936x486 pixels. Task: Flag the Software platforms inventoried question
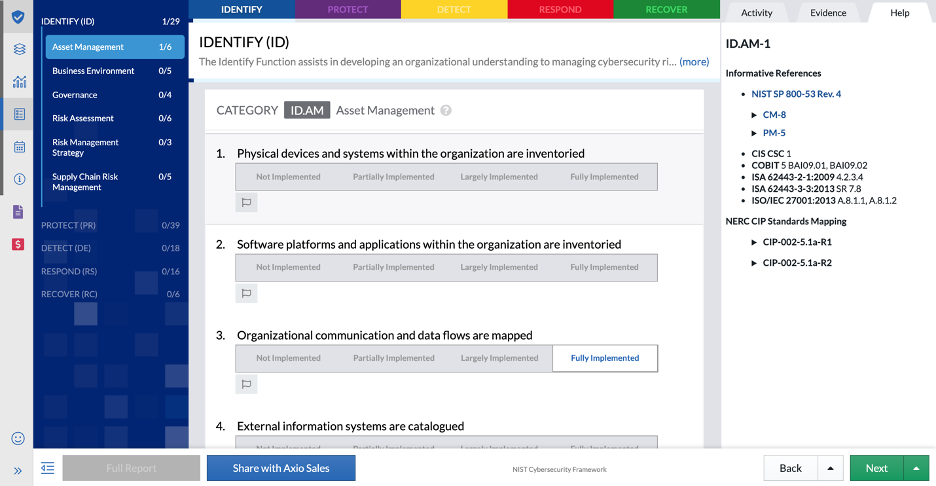point(246,293)
